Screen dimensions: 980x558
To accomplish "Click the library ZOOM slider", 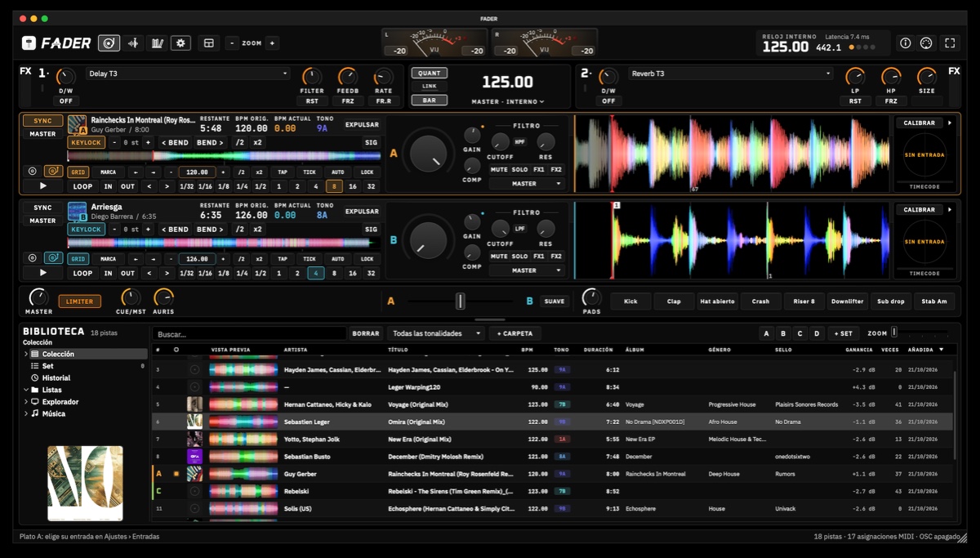I will 920,333.
